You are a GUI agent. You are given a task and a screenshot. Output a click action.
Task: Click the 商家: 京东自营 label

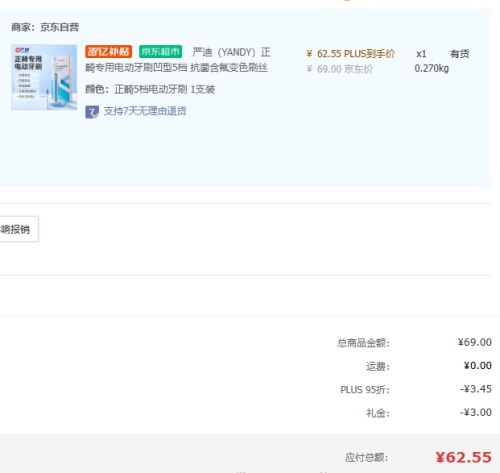tap(45, 27)
